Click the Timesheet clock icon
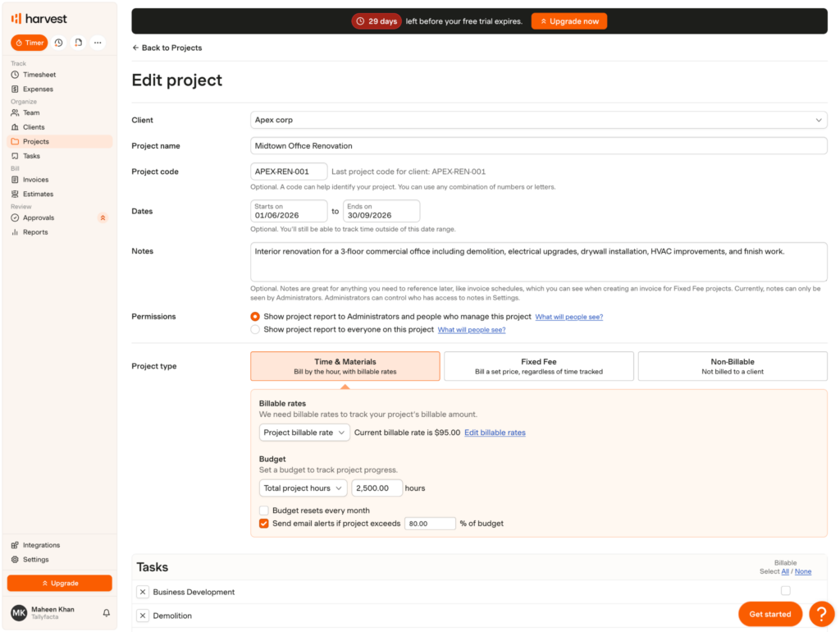This screenshot has width=840, height=632. click(x=15, y=75)
